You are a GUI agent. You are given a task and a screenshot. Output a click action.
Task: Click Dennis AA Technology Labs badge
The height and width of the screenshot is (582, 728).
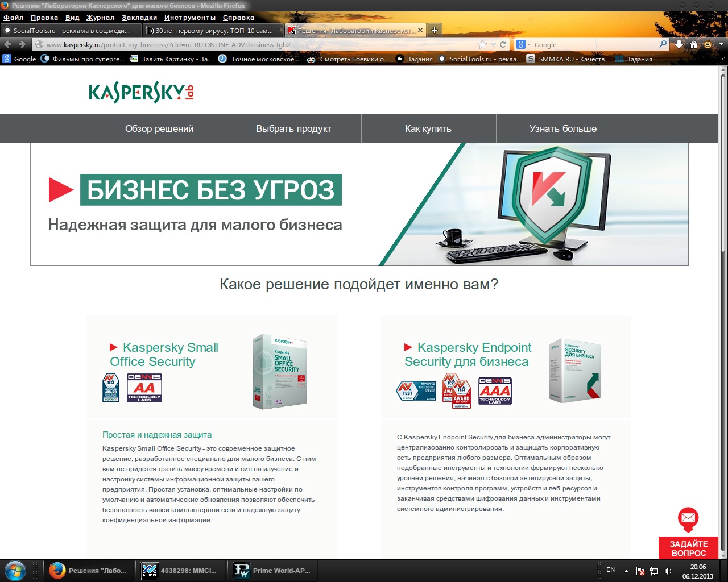144,388
